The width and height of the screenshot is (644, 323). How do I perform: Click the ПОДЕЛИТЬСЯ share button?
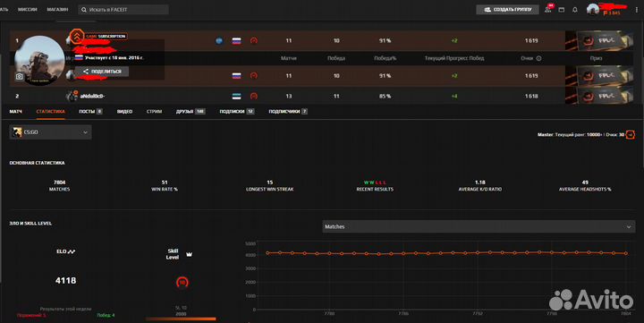pos(102,72)
